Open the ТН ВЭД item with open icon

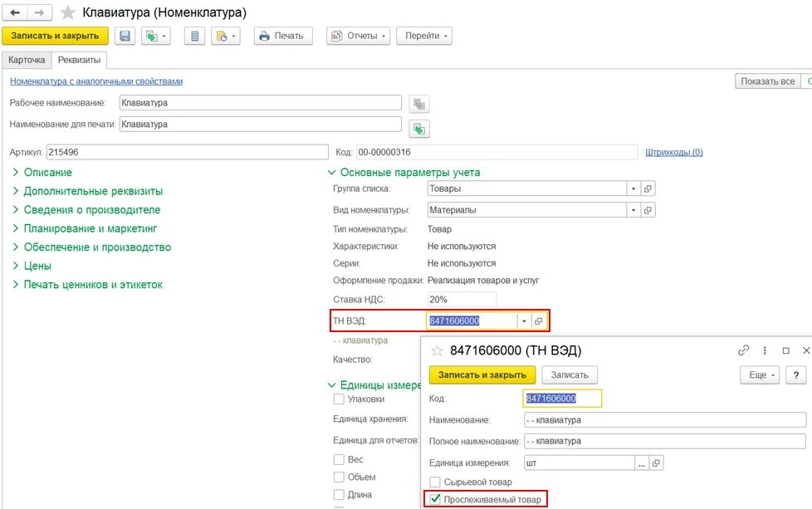[538, 321]
